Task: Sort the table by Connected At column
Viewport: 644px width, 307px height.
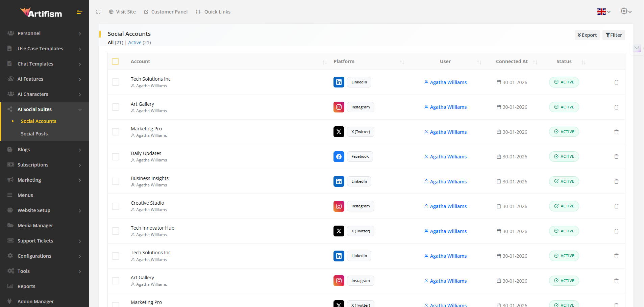Action: [535, 62]
